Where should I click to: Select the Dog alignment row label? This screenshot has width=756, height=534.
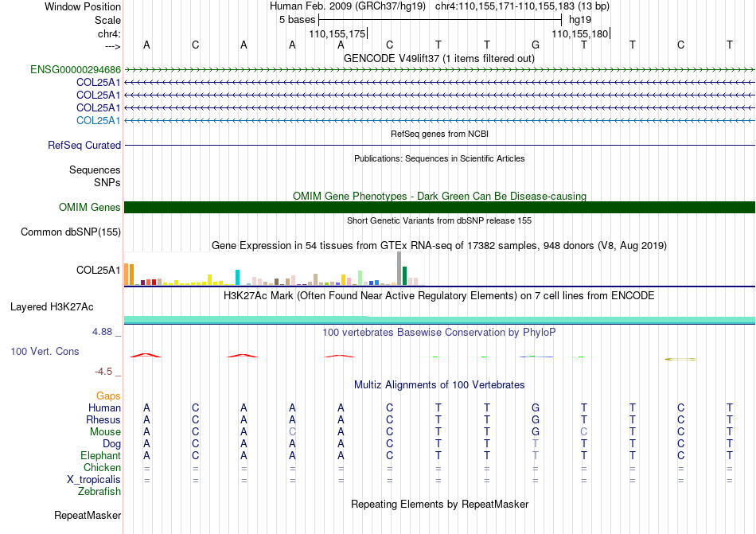pos(111,444)
